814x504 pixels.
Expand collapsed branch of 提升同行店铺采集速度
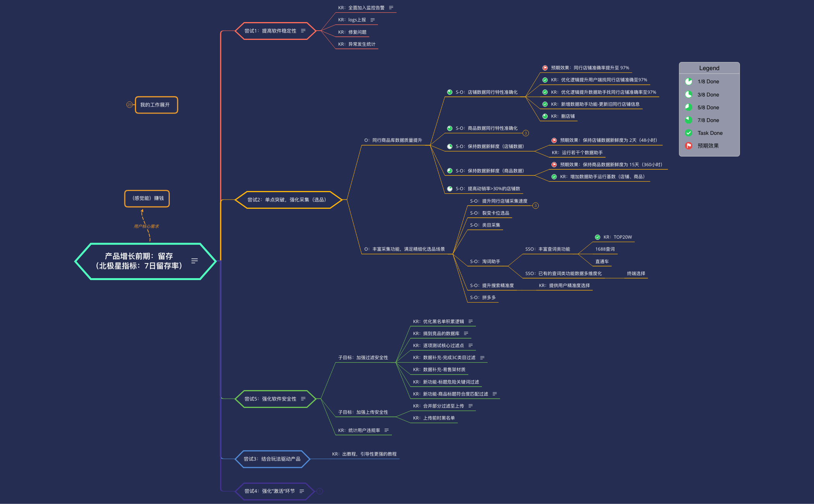tap(535, 205)
